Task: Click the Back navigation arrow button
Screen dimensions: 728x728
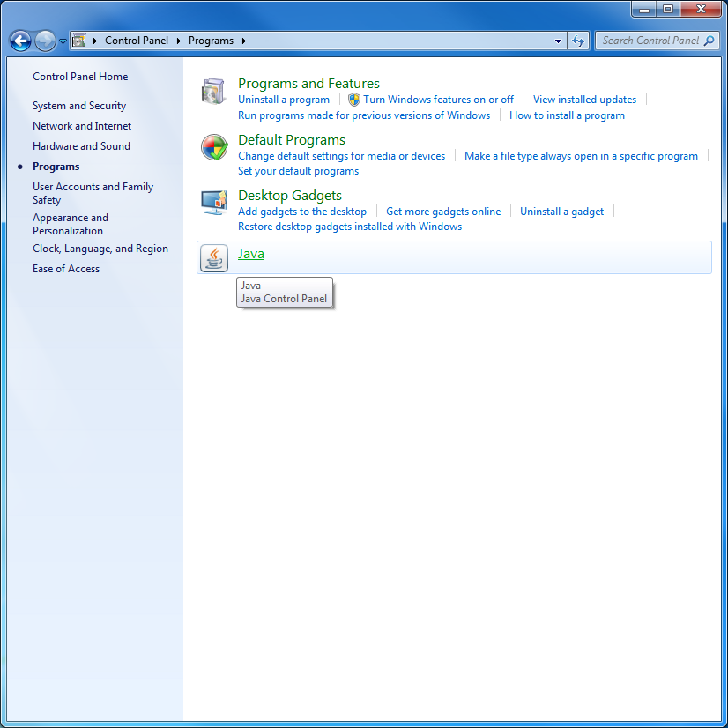Action: coord(20,41)
